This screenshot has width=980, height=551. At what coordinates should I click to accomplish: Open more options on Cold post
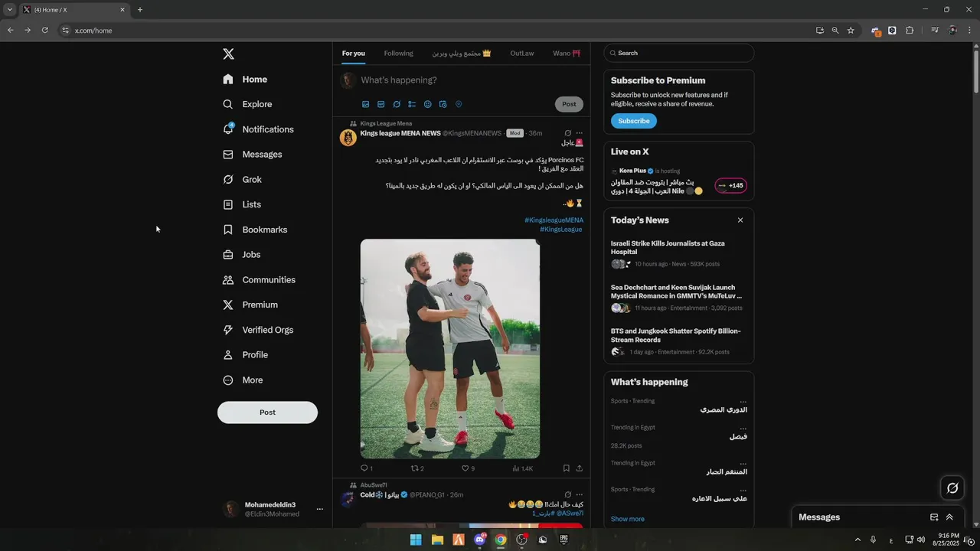click(579, 495)
